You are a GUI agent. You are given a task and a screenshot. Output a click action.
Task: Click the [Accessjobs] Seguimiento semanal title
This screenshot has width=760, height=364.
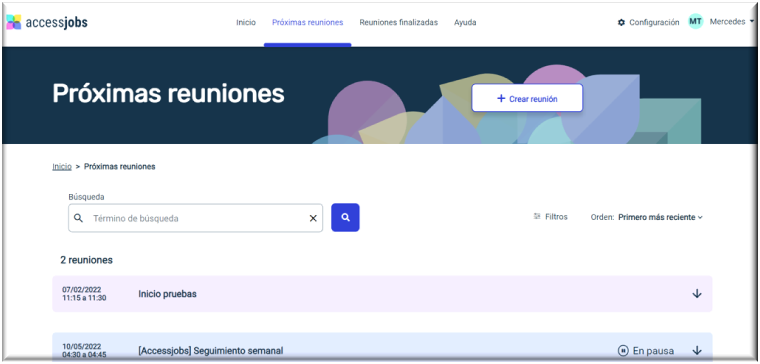[x=210, y=350]
